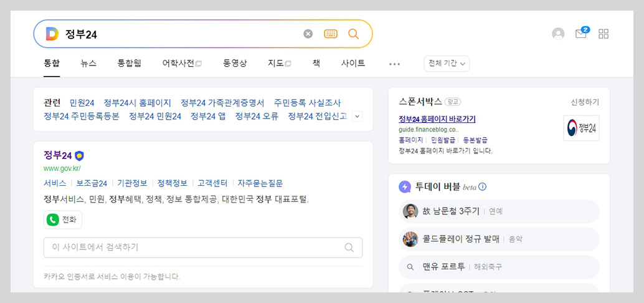
Task: Open 정부24 홈페이지 바로가기 ad link
Action: click(x=437, y=119)
